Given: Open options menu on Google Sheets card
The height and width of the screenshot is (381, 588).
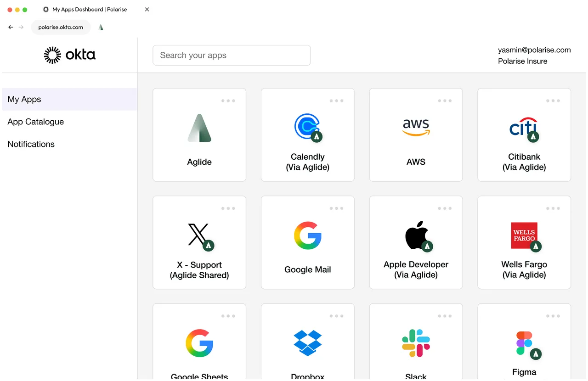Looking at the screenshot, I should click(x=228, y=316).
